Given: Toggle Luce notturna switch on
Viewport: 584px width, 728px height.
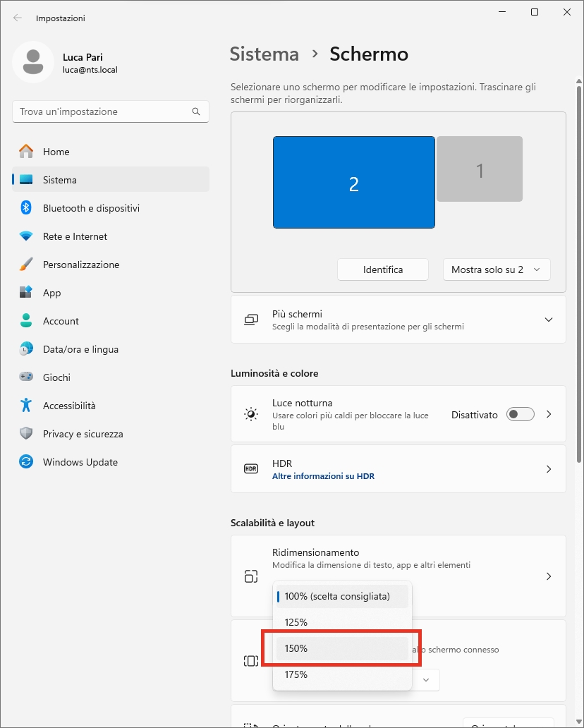Looking at the screenshot, I should coord(521,415).
